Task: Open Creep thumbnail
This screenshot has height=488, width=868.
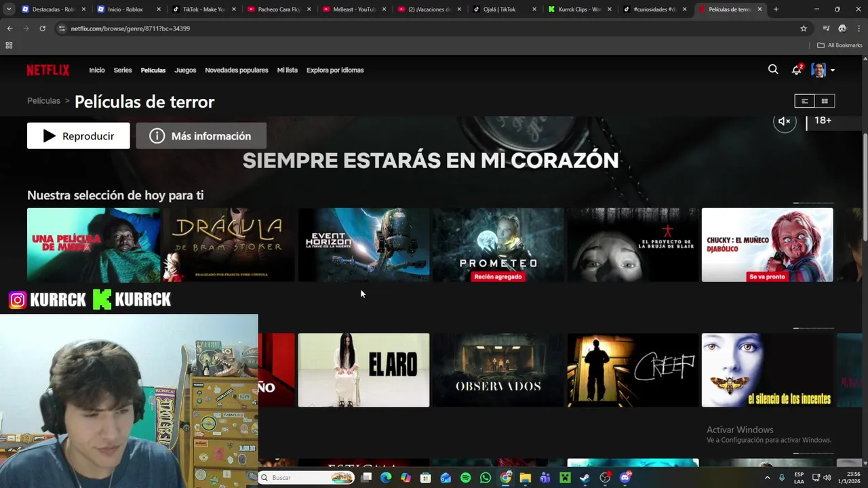Action: pos(633,370)
